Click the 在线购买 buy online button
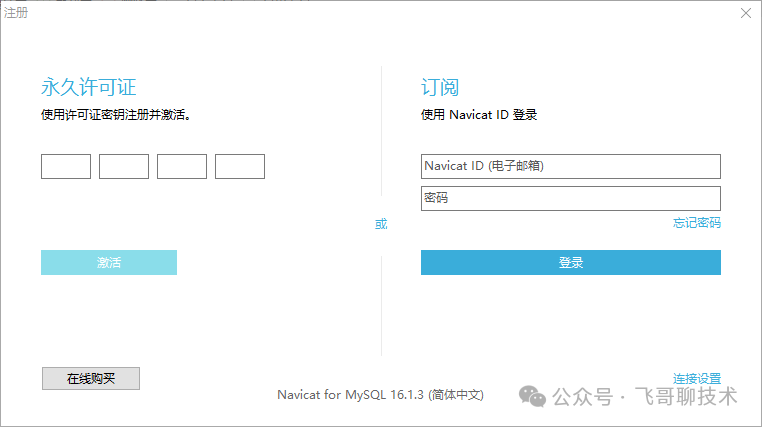The height and width of the screenshot is (427, 762). coord(91,378)
